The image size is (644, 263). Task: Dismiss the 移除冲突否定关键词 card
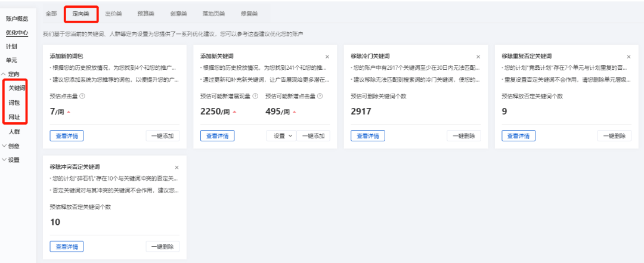click(177, 168)
